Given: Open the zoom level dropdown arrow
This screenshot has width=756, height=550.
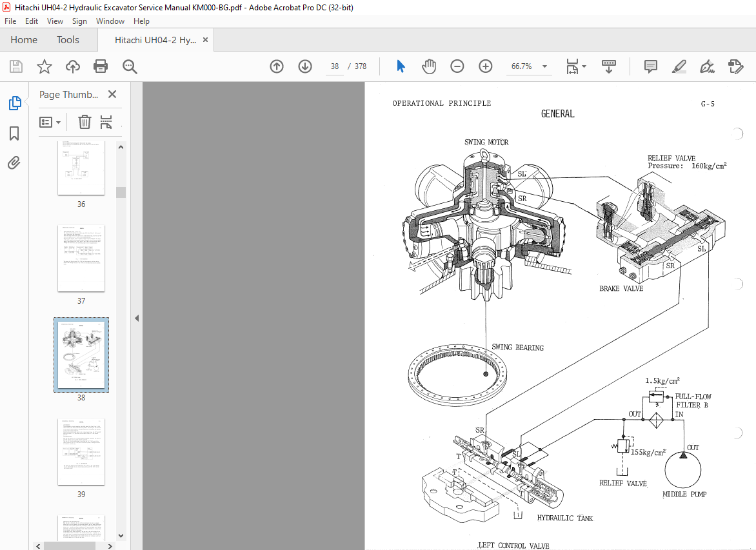Looking at the screenshot, I should [545, 66].
